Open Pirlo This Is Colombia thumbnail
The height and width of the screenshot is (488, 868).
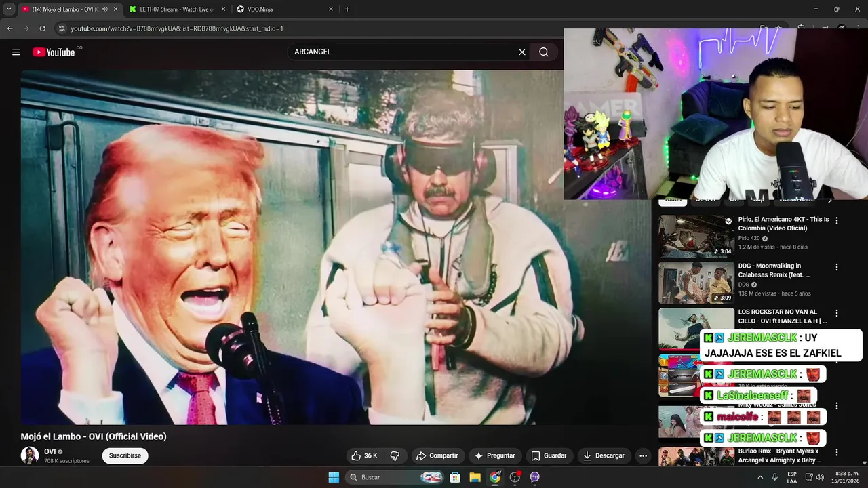coord(696,237)
